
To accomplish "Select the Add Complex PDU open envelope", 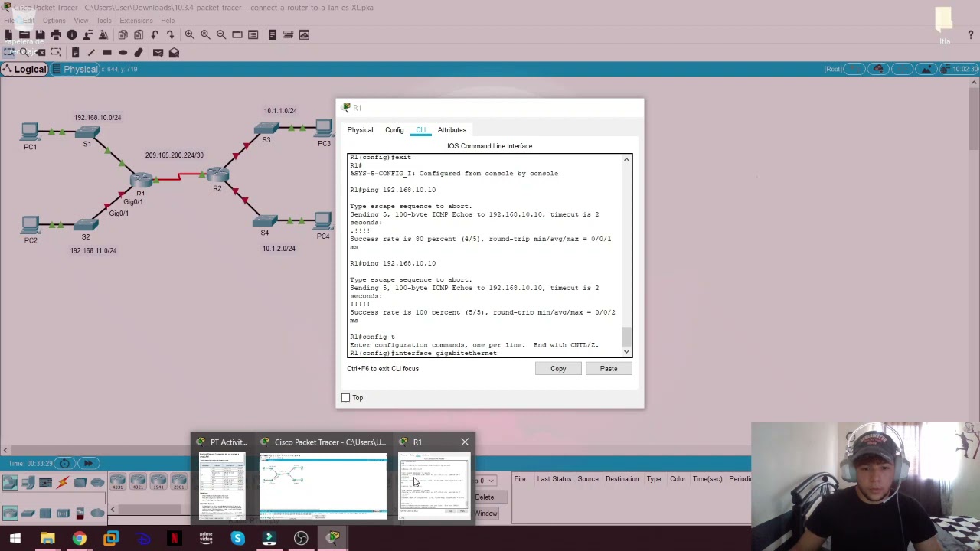I will 174,53.
